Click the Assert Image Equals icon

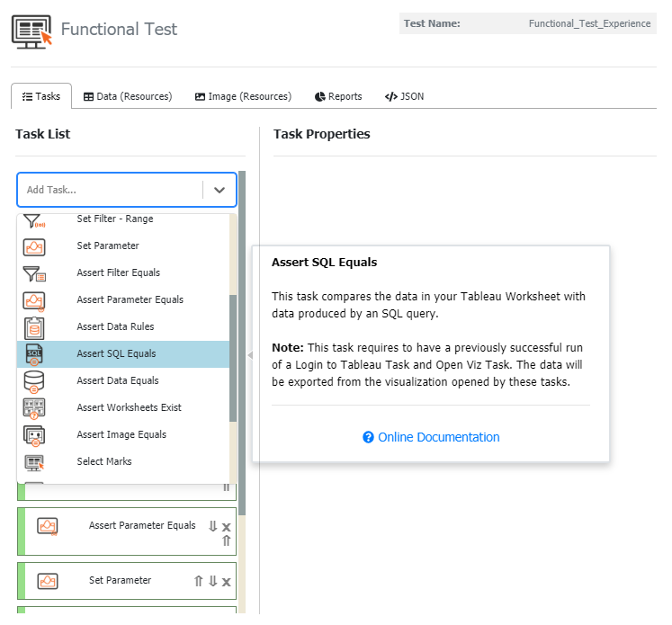34,435
